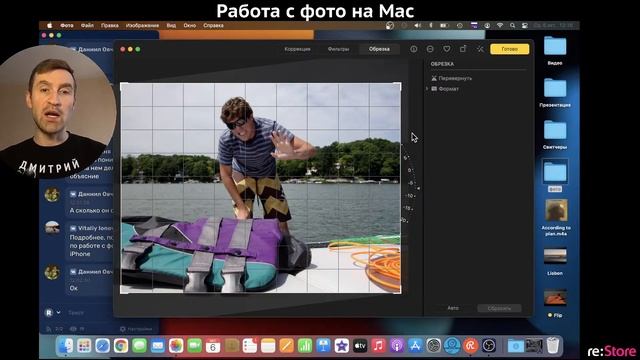
Task: Open Mail from the Dock
Action: tap(158, 346)
